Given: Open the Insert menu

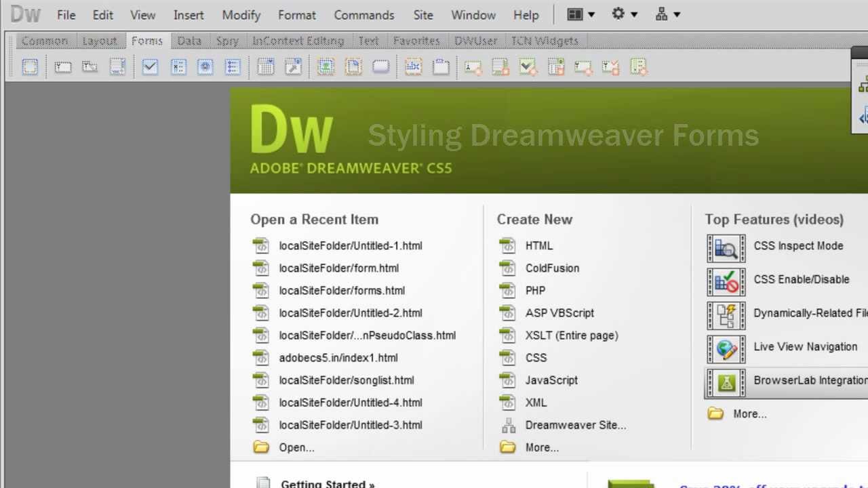Looking at the screenshot, I should [x=189, y=15].
